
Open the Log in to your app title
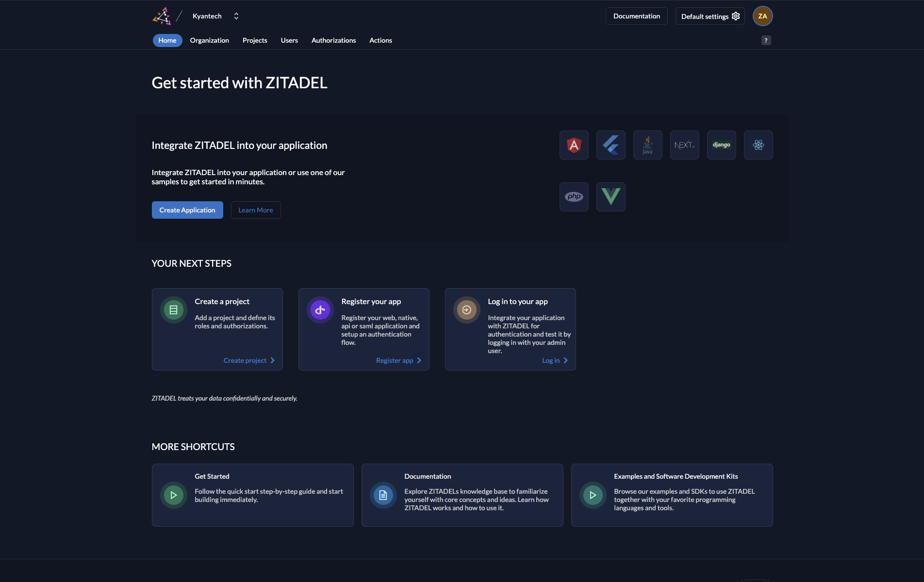[x=518, y=301]
